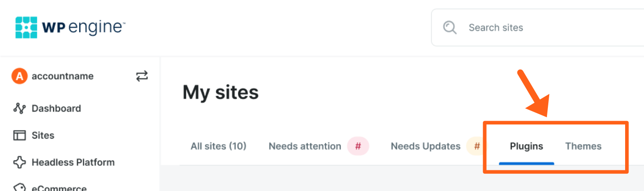Click the orange account avatar icon
The height and width of the screenshot is (191, 644).
19,76
